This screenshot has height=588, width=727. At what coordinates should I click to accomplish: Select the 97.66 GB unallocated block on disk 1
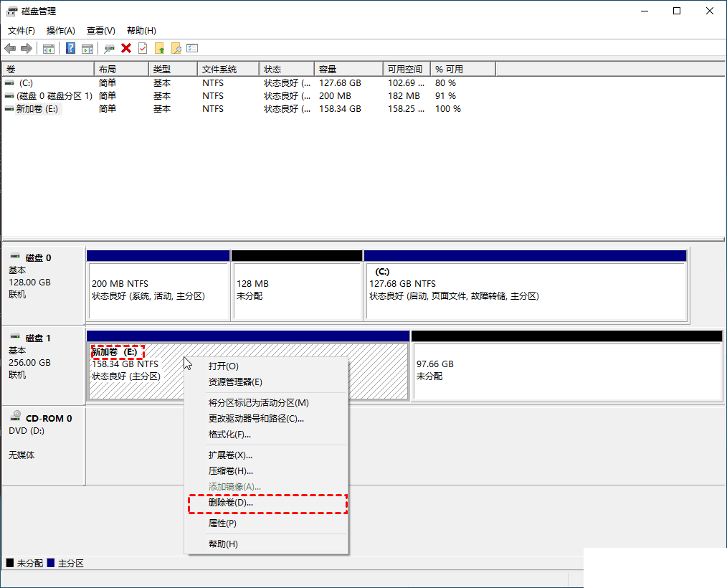(566, 366)
